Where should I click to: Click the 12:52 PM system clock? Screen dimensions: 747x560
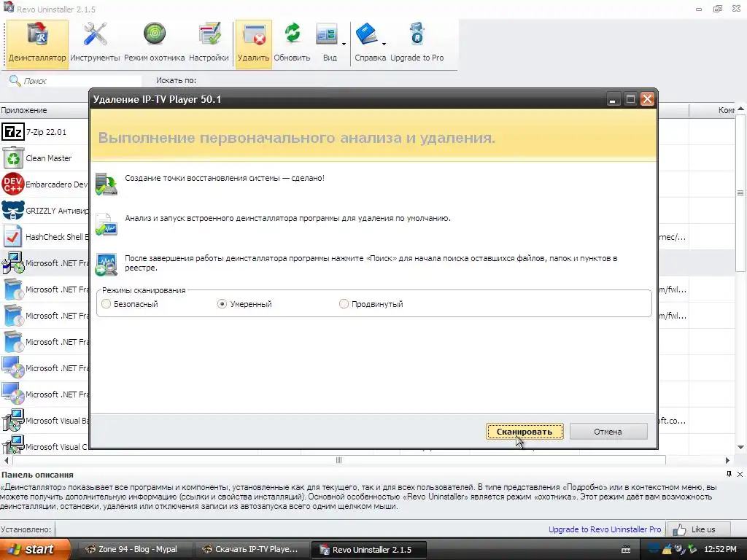tap(720, 549)
